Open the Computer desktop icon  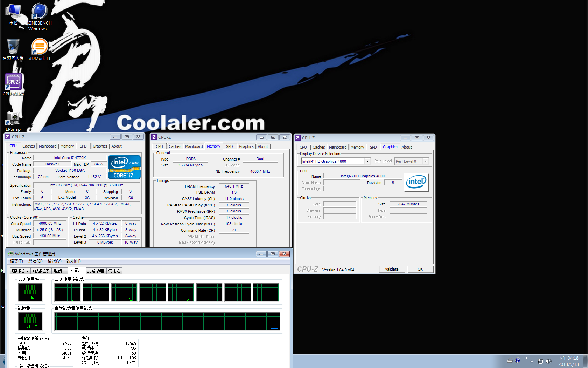(13, 14)
